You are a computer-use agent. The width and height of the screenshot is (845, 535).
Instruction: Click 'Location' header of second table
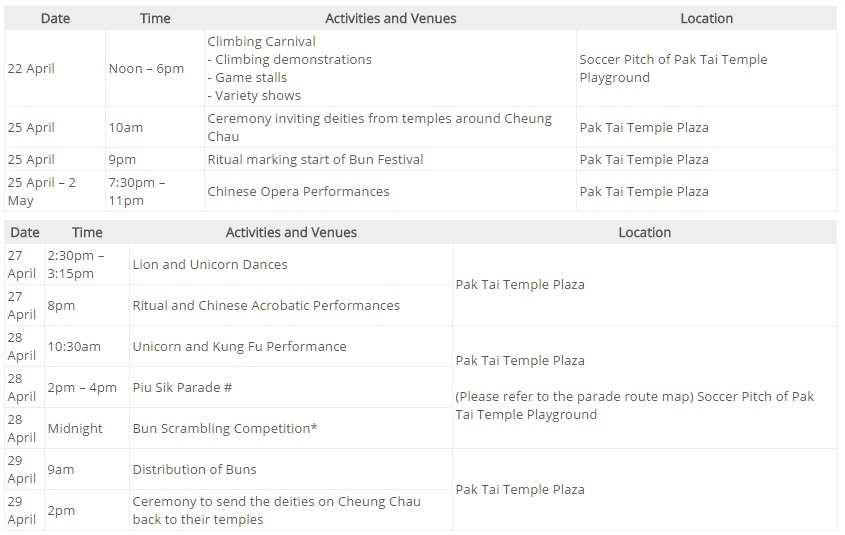point(645,232)
